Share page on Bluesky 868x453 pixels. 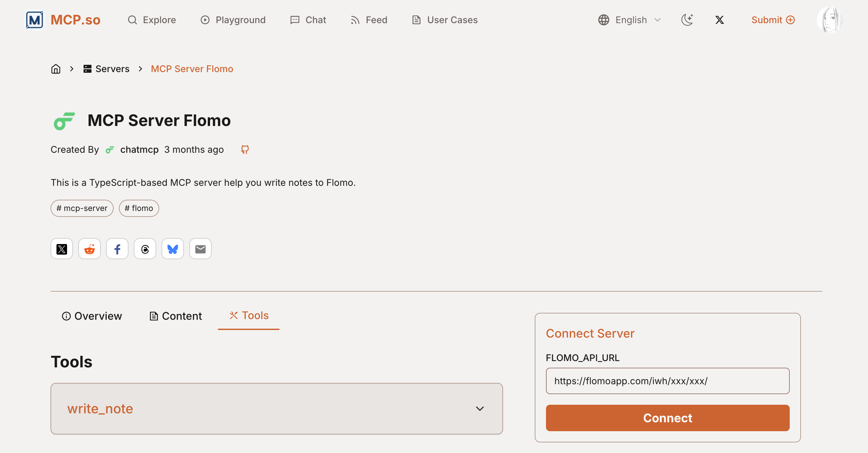coord(172,249)
